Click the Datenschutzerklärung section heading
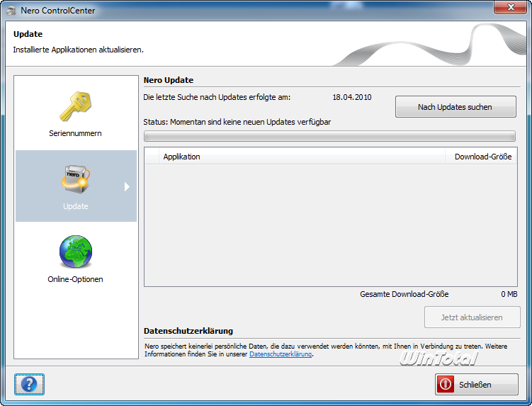This screenshot has width=532, height=406. click(x=188, y=331)
